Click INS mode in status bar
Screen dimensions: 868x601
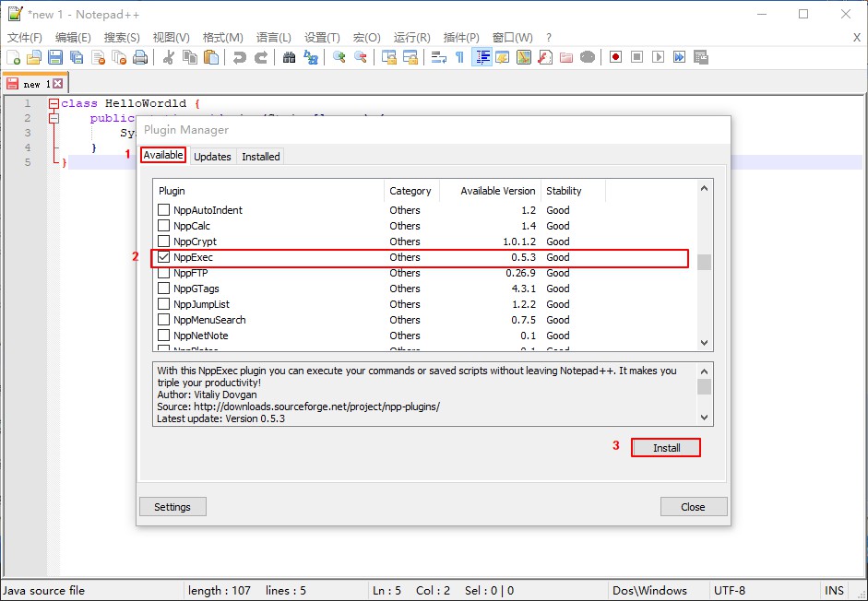click(x=834, y=591)
